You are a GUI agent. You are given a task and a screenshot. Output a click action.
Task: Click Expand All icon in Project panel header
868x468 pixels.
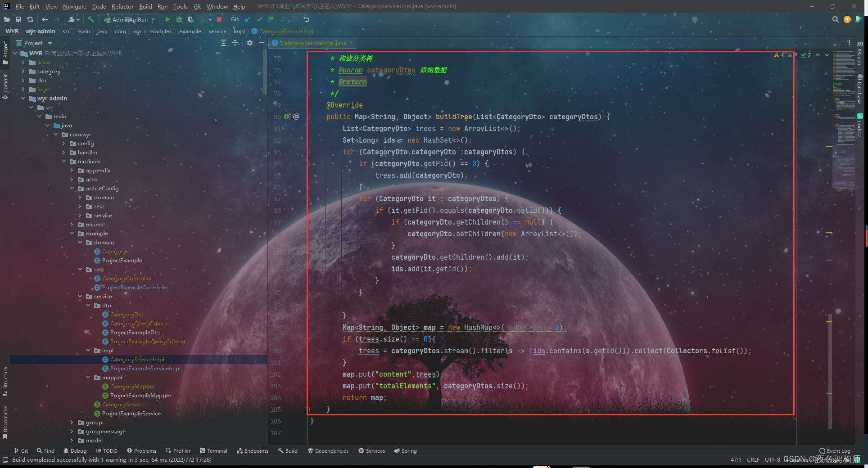(223, 43)
